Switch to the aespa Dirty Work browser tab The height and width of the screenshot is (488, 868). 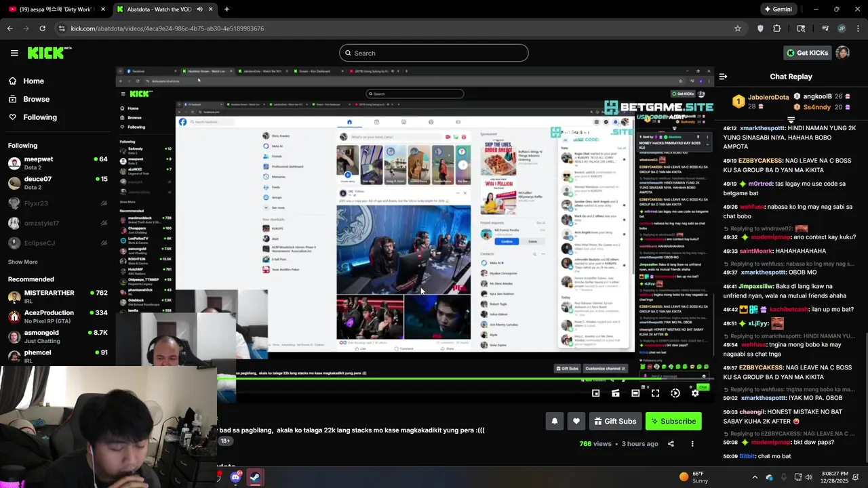56,9
